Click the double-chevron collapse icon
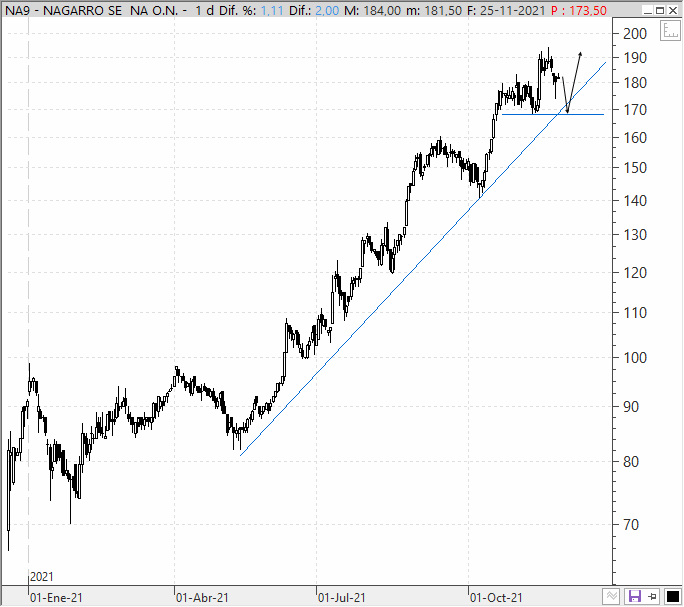The height and width of the screenshot is (607, 684). coord(612,596)
